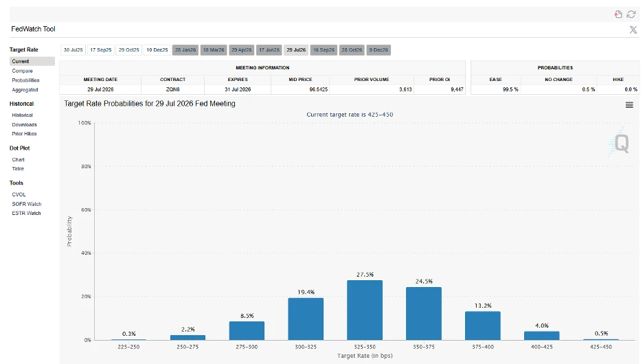This screenshot has width=643, height=364.
Task: Open the 28 Jan26 meeting tab
Action: click(185, 50)
